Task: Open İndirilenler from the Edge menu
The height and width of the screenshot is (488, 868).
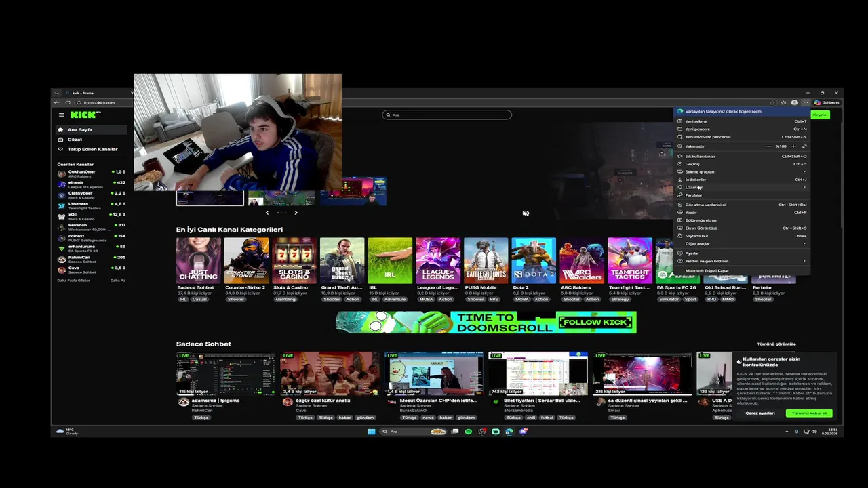Action: pyautogui.click(x=742, y=180)
